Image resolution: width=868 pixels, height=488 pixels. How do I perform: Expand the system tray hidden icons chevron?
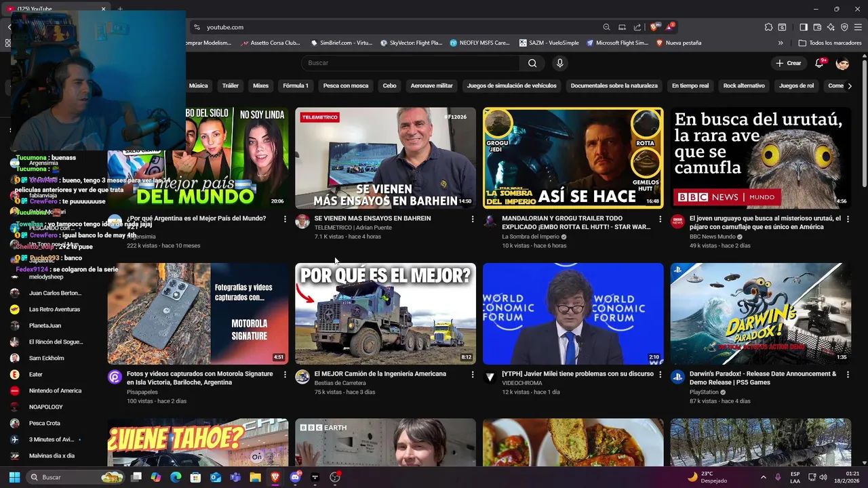click(763, 477)
